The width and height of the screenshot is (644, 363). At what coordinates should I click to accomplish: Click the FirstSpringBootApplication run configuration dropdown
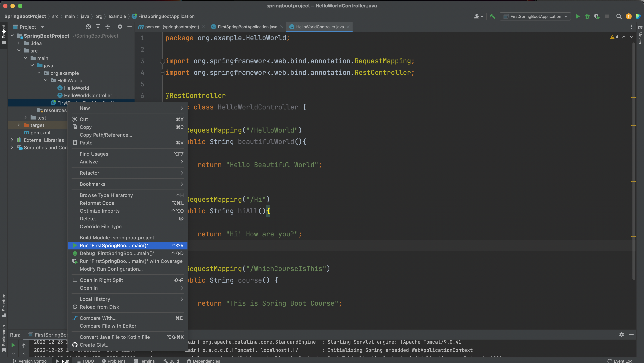[535, 16]
